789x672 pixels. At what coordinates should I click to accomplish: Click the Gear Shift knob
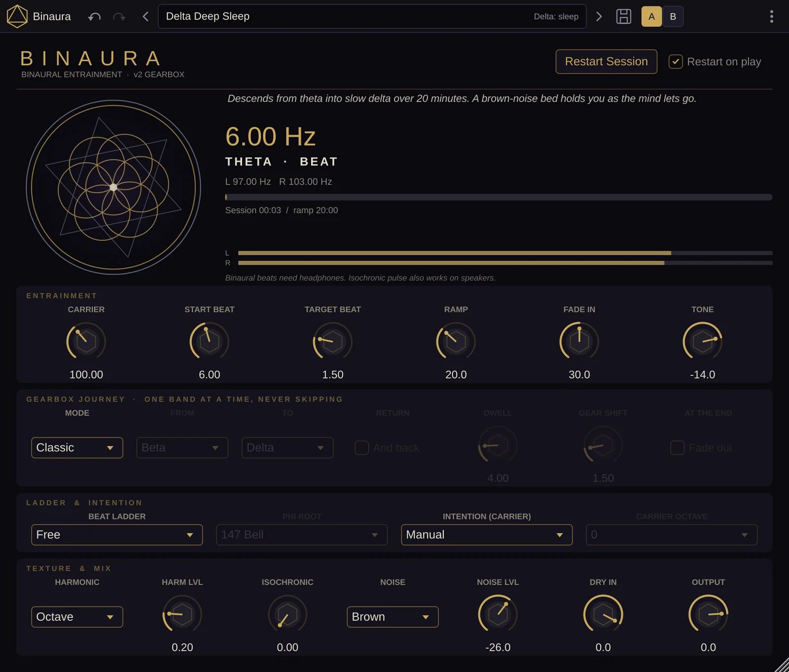pos(603,445)
